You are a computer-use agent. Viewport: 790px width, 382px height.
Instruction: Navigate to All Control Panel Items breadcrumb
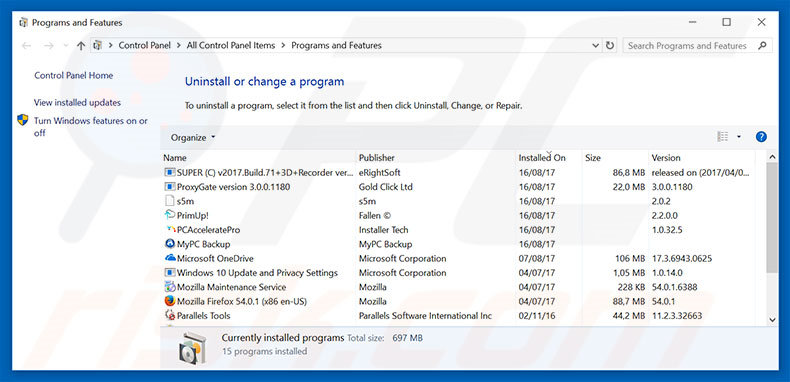(231, 45)
